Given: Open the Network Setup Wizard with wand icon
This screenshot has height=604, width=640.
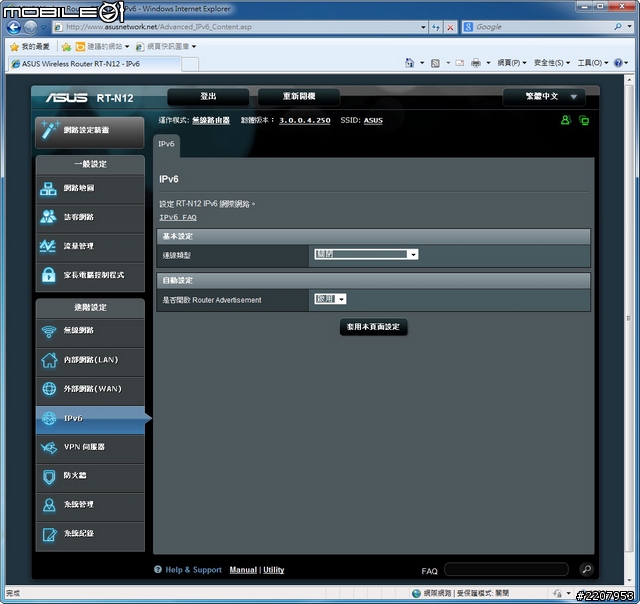Looking at the screenshot, I should click(x=90, y=131).
